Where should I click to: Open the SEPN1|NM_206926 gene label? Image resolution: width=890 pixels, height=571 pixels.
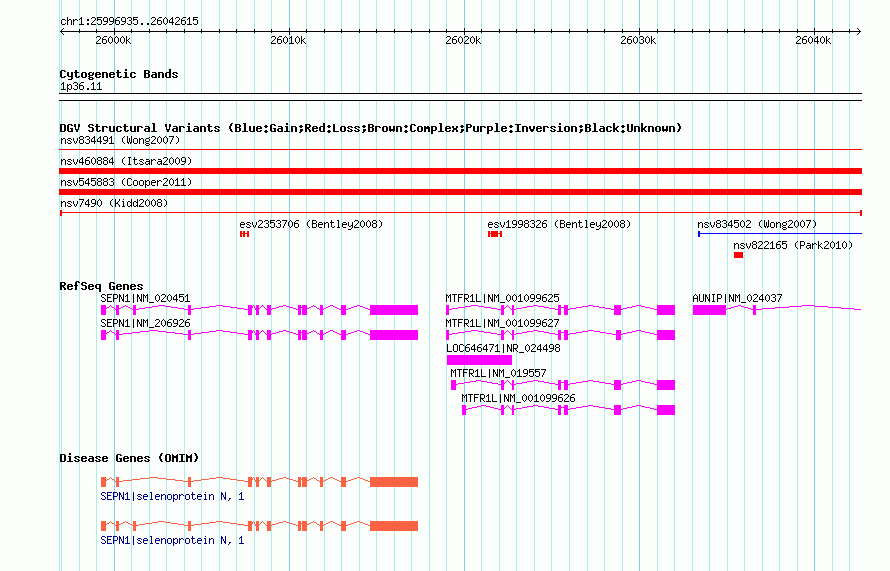145,323
